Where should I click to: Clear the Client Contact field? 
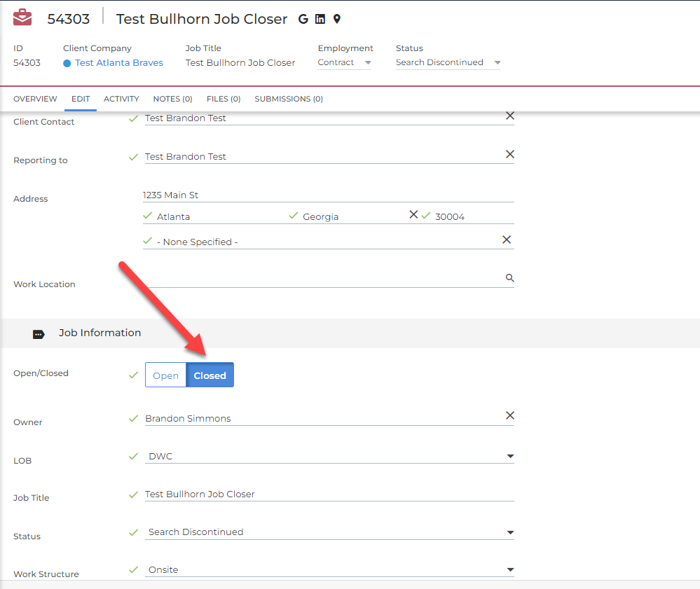510,116
